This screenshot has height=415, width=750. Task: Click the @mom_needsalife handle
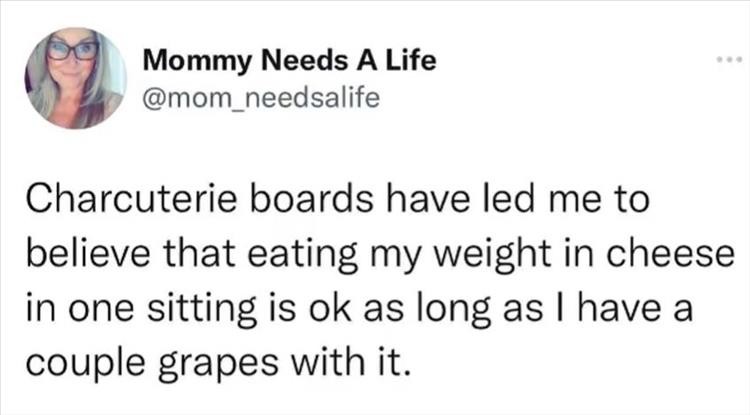click(262, 97)
